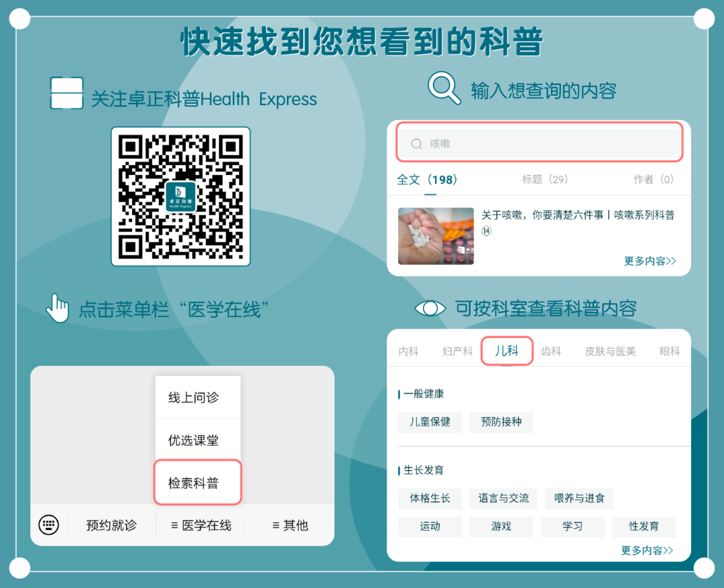Open the pill photo article thumbnail
Image resolution: width=724 pixels, height=588 pixels.
click(x=436, y=236)
